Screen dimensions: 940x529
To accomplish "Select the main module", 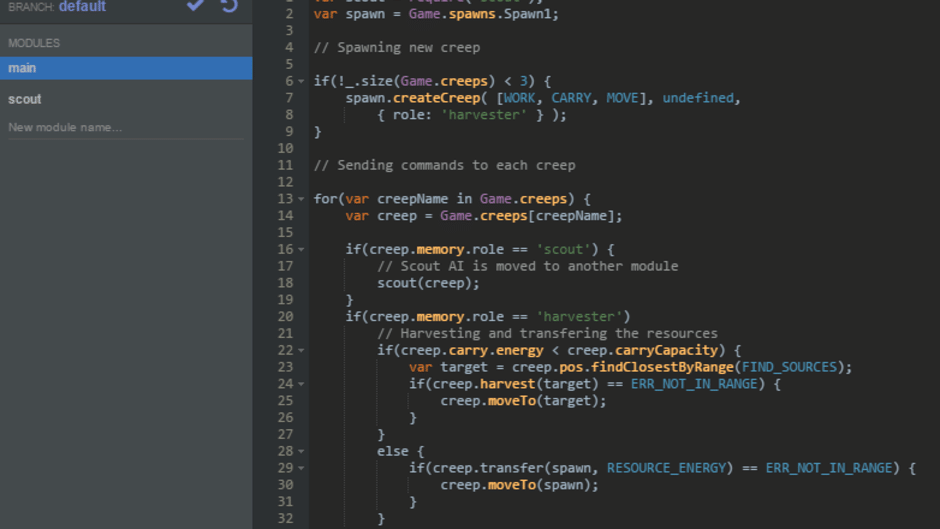I will pos(126,68).
